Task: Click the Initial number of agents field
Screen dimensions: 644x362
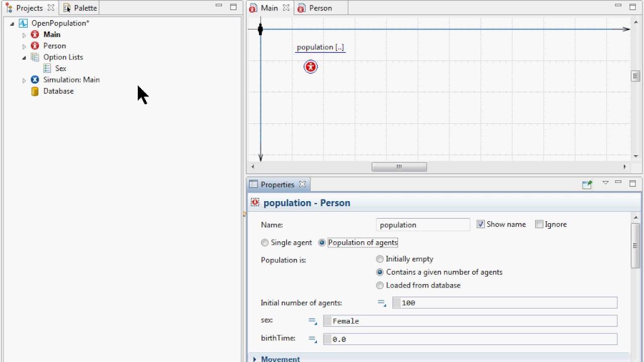Action: point(505,303)
